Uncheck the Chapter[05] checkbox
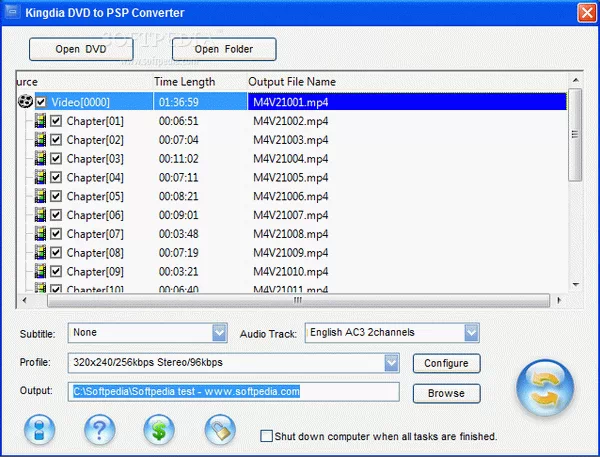This screenshot has width=600, height=457. coord(56,196)
